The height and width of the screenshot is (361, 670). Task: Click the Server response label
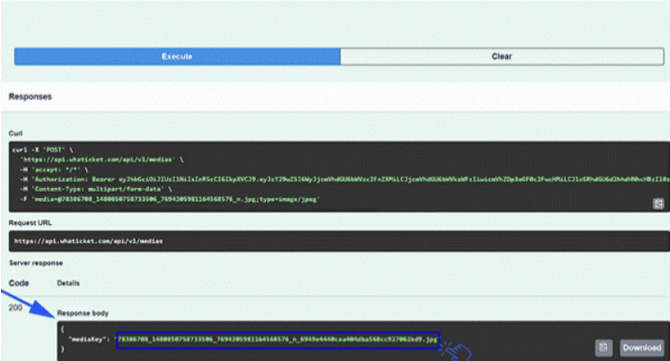[x=36, y=263]
